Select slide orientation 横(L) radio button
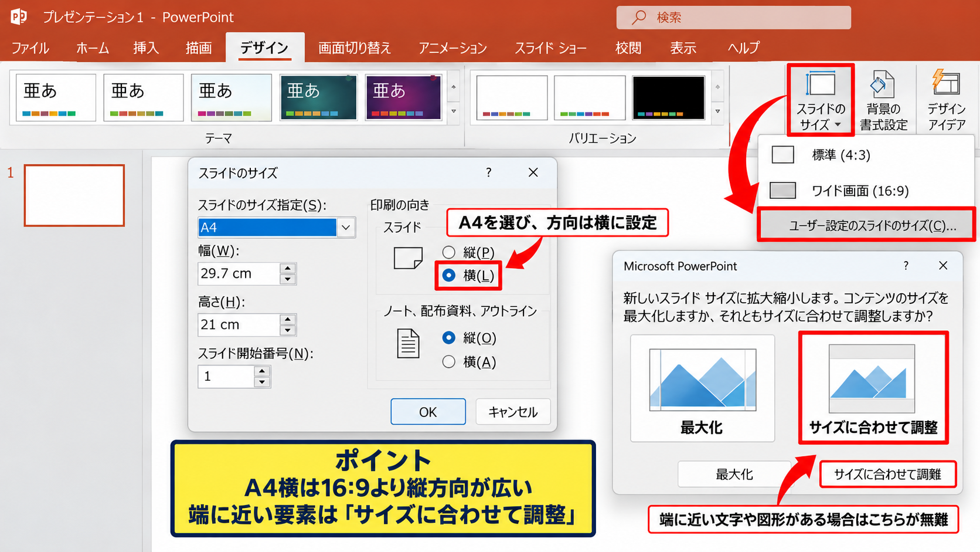 (x=449, y=275)
